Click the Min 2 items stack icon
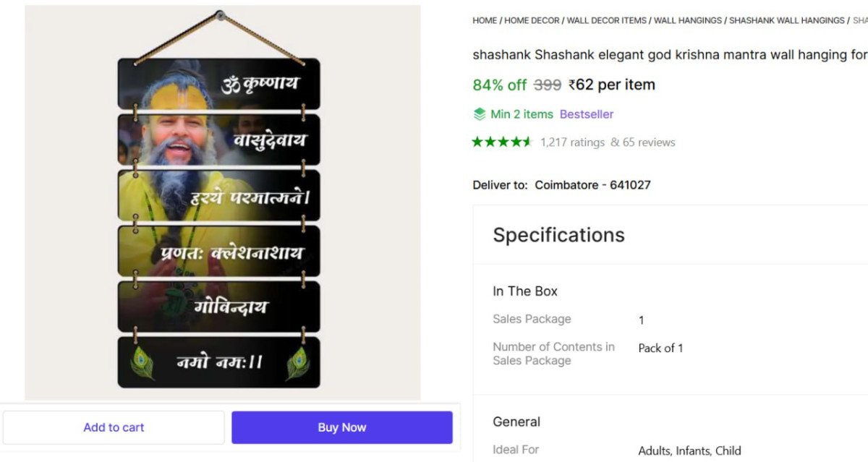Screen dimensions: 868x462 click(480, 114)
